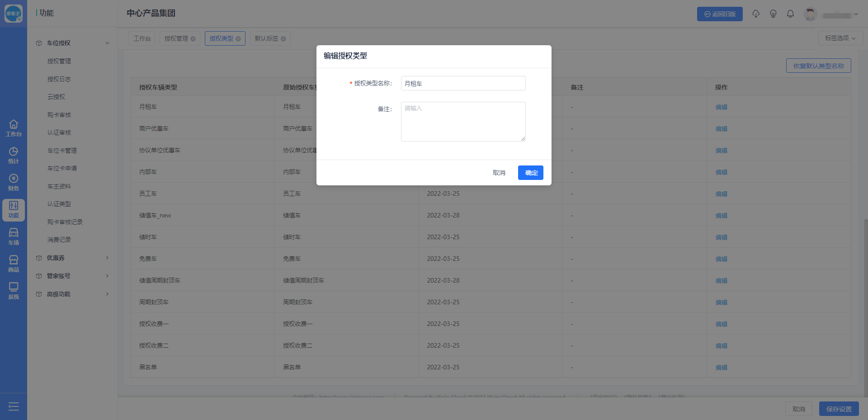Image resolution: width=868 pixels, height=420 pixels.
Task: Click the cloud download icon
Action: pos(756,14)
